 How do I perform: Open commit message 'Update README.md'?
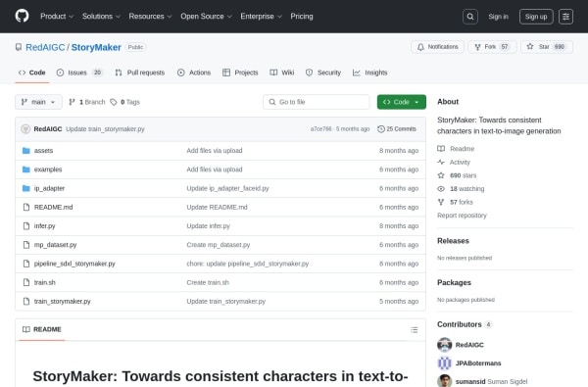(217, 207)
